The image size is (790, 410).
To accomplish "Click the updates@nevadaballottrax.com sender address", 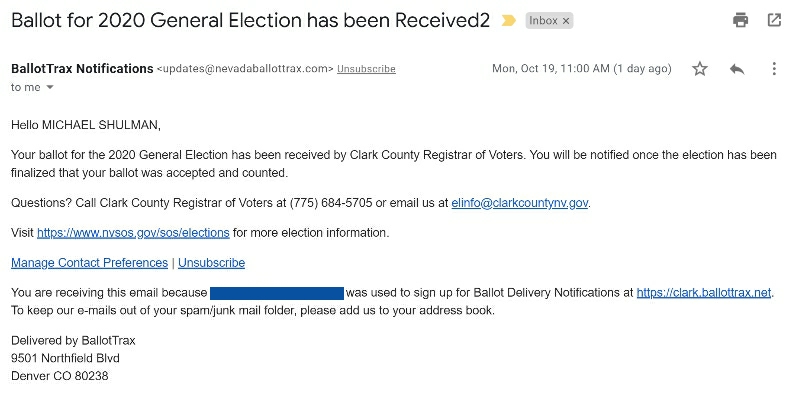I will (x=244, y=69).
